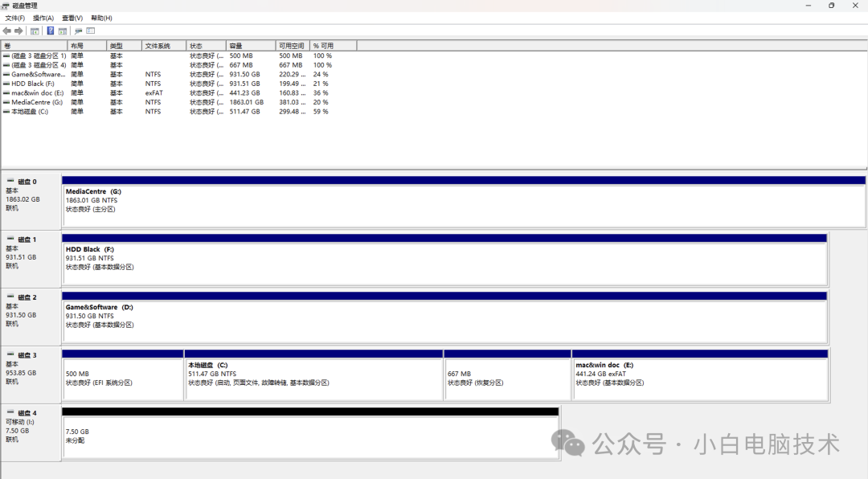Image resolution: width=868 pixels, height=479 pixels.
Task: Sort by the % 可用 column header
Action: (x=334, y=46)
